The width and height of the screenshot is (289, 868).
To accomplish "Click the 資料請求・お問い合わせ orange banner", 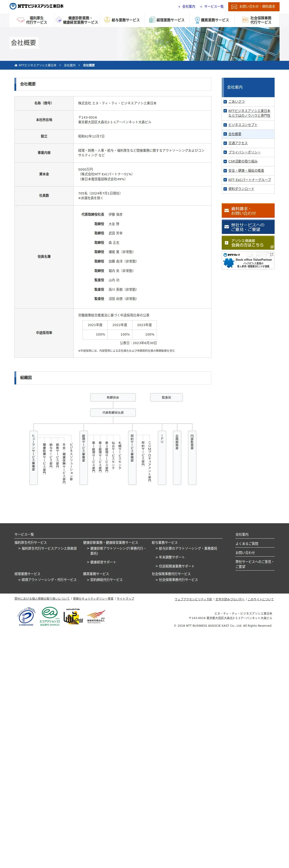I will (x=248, y=211).
